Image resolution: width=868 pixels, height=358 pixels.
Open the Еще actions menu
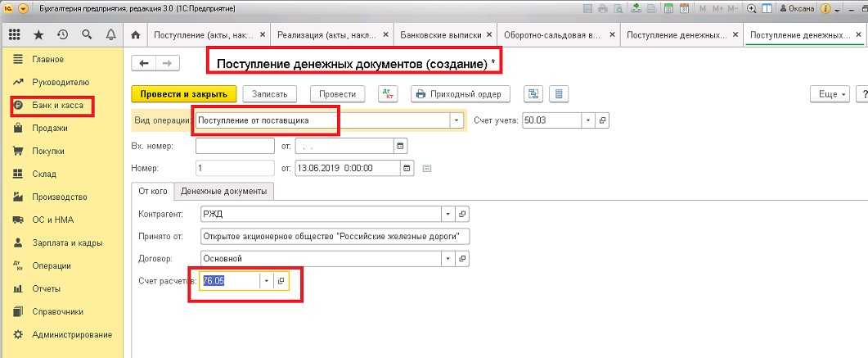[830, 93]
